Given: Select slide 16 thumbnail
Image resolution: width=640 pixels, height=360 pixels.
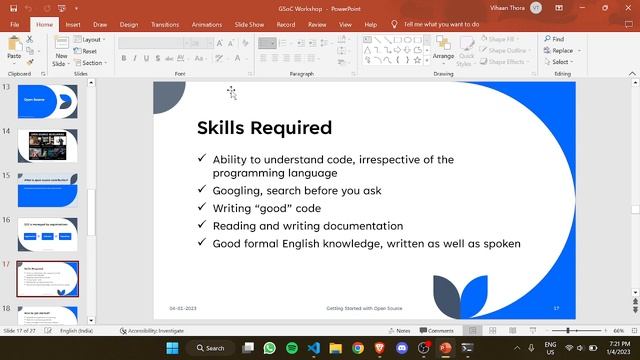Looking at the screenshot, I should 47,234.
